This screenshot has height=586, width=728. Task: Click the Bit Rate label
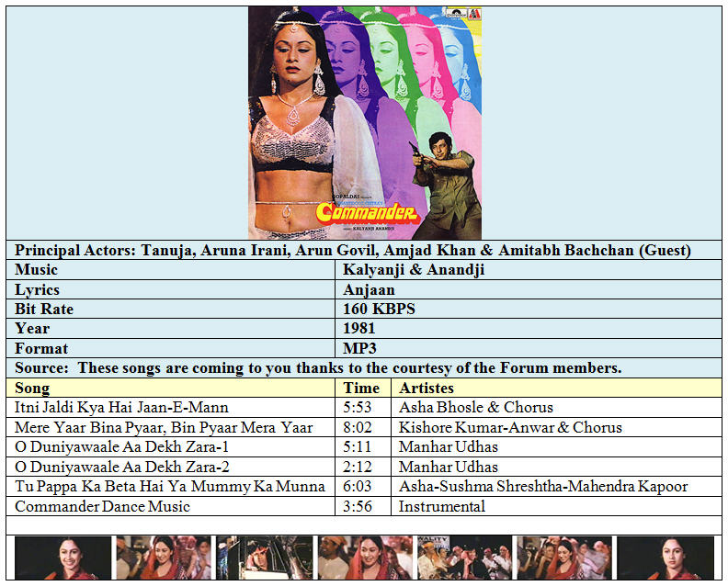tap(44, 309)
